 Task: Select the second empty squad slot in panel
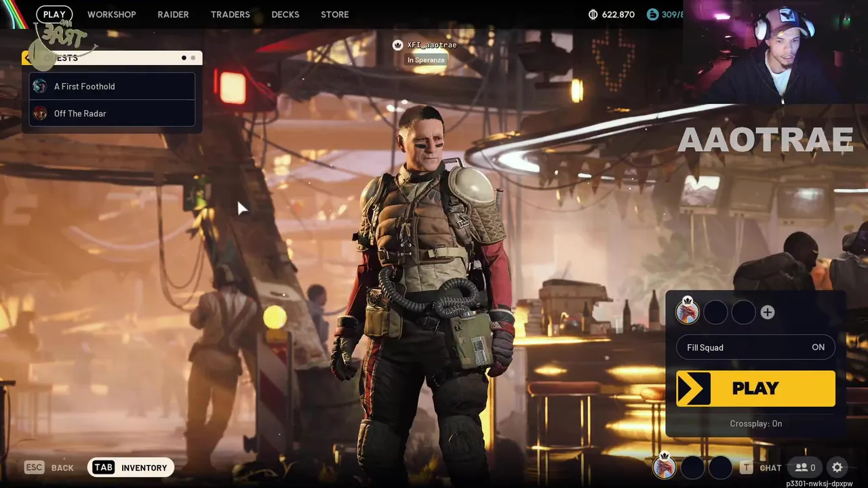(x=715, y=312)
